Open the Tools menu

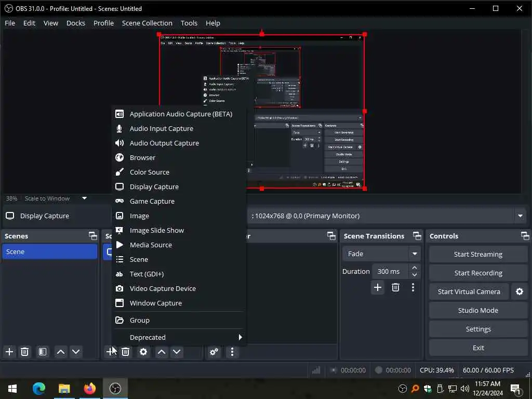[189, 23]
